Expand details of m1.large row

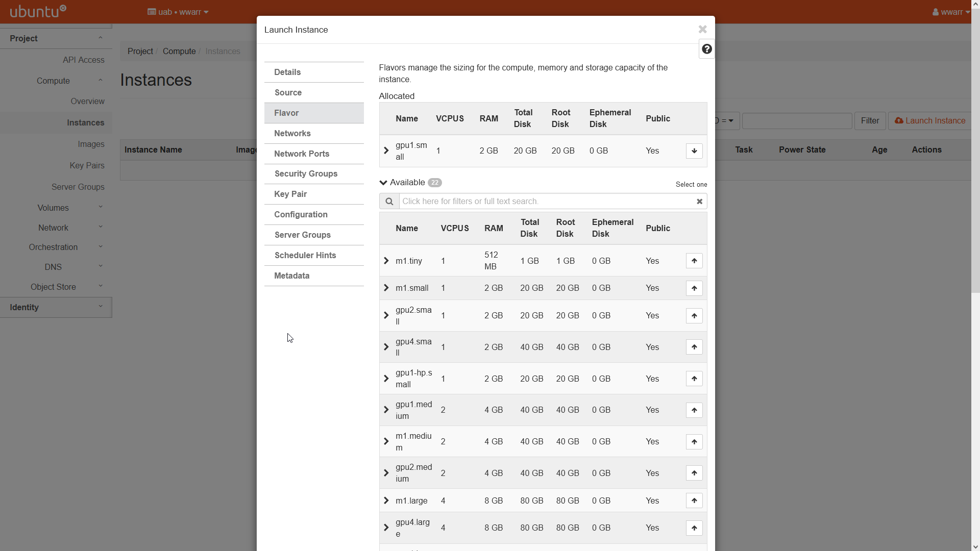[x=386, y=500]
